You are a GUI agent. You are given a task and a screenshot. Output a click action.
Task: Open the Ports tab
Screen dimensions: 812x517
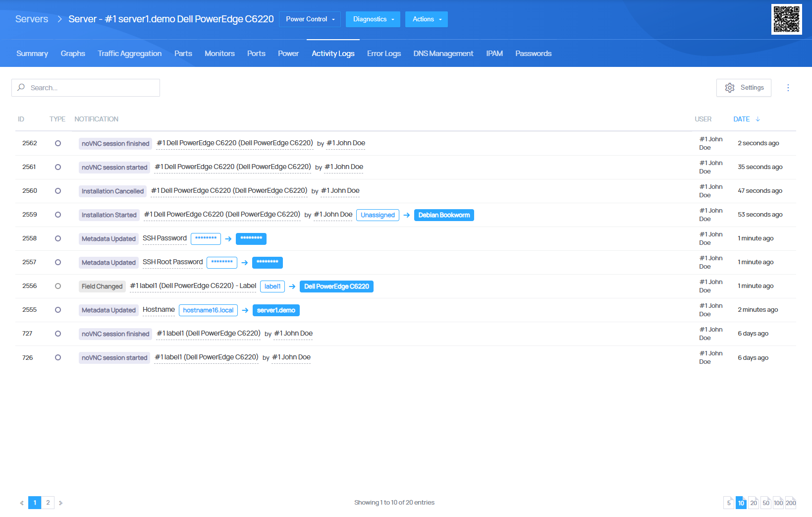[x=256, y=54]
